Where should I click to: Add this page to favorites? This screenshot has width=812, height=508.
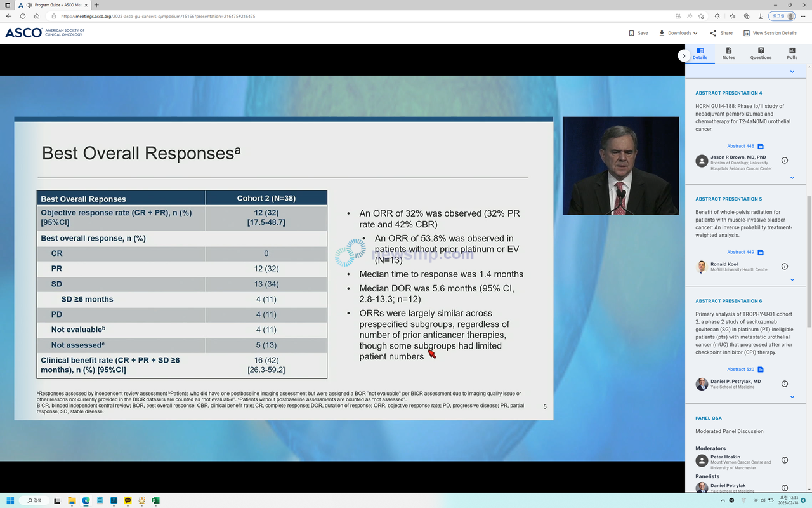pyautogui.click(x=701, y=16)
